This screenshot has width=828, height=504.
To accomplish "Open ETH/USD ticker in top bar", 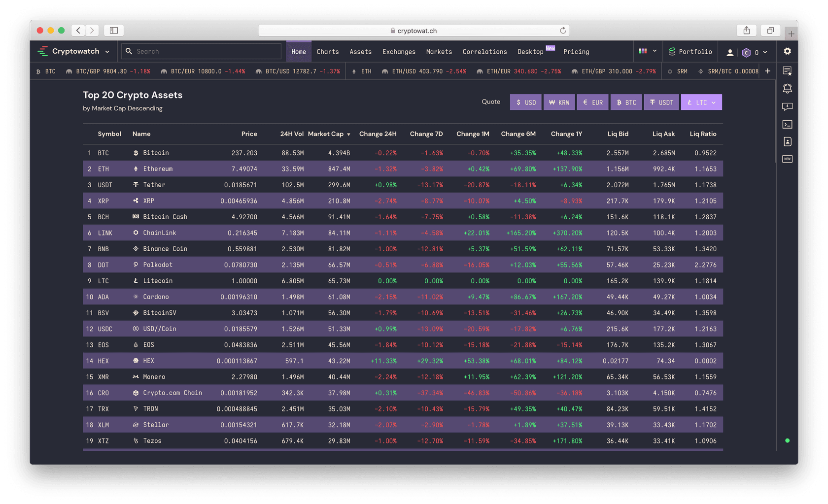I will tap(424, 71).
